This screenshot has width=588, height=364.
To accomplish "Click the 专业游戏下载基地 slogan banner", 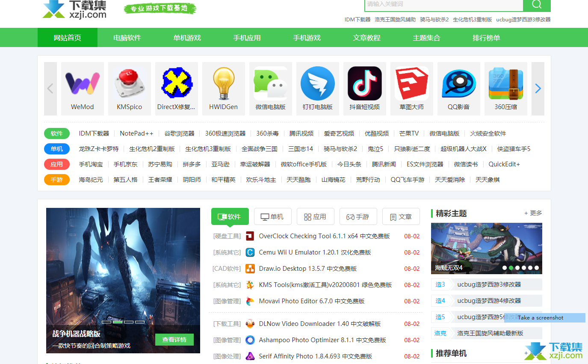I will coord(160,9).
